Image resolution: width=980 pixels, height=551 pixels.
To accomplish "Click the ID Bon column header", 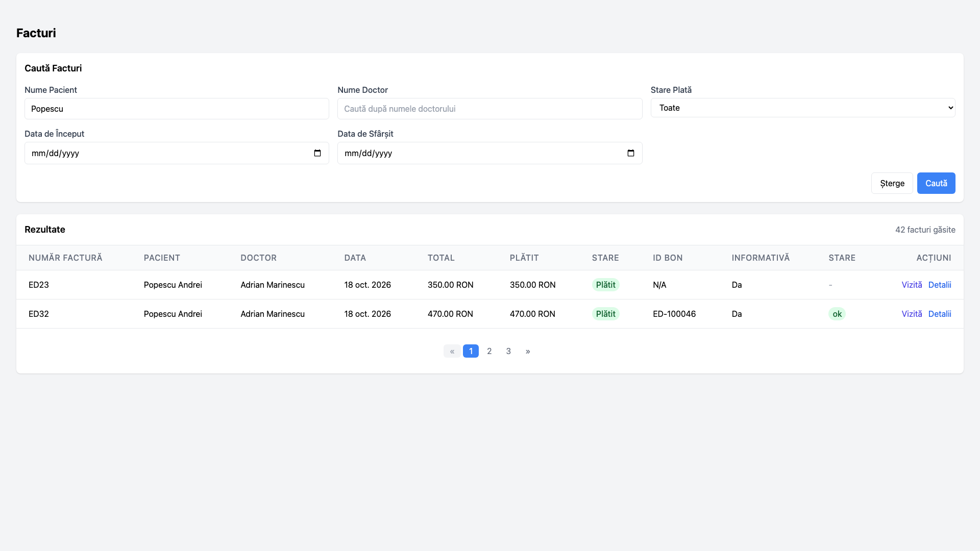I will click(x=668, y=258).
